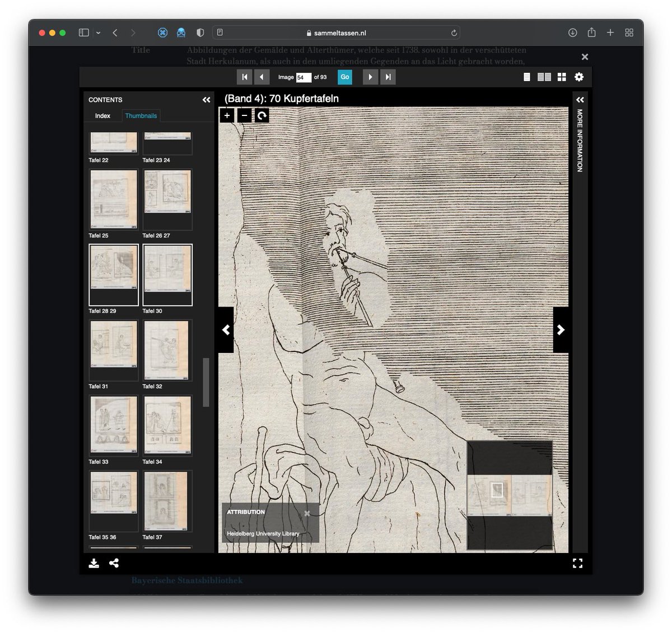Switch to single page view mode
This screenshot has width=672, height=633.
(x=527, y=77)
